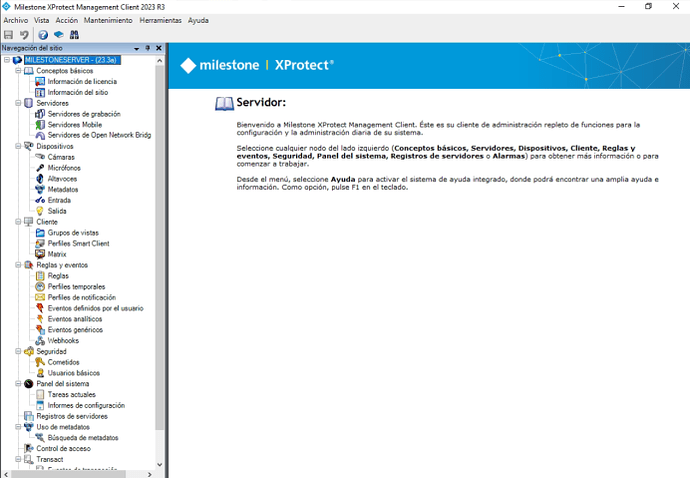Collapse the Conceptos básicos node
The height and width of the screenshot is (478, 690).
pyautogui.click(x=18, y=70)
